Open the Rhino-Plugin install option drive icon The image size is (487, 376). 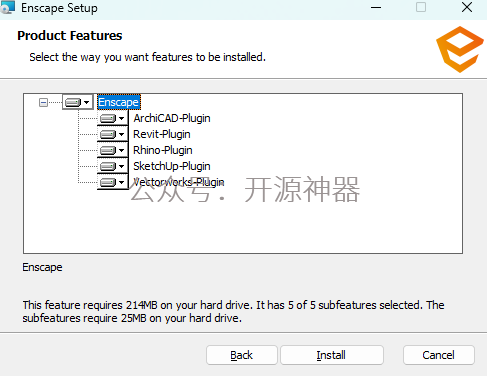click(x=112, y=150)
